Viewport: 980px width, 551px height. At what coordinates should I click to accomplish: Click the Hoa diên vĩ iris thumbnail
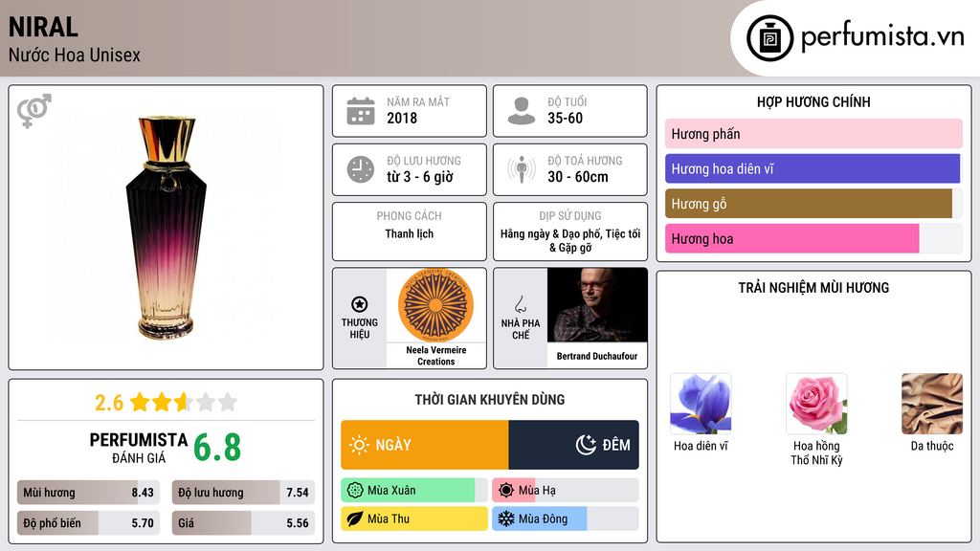click(x=701, y=405)
